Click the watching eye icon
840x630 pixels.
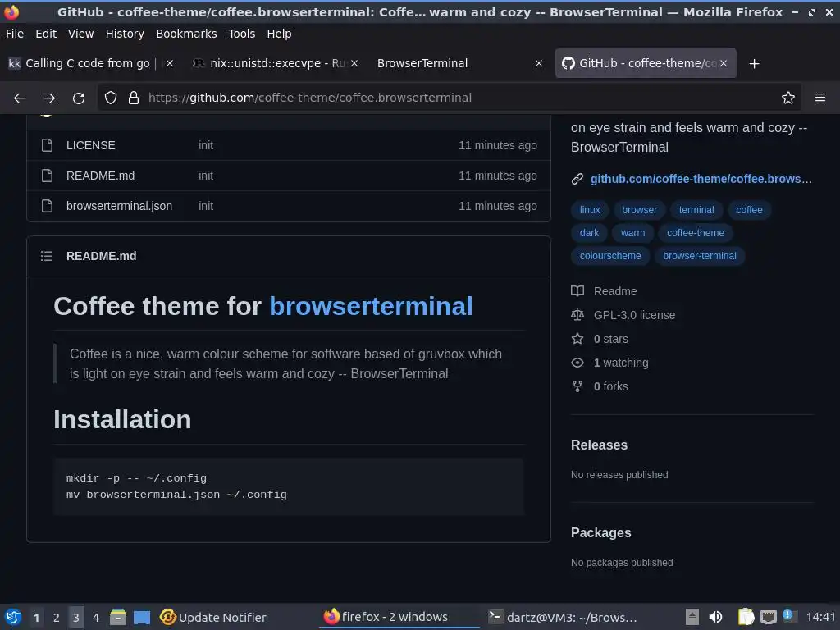[577, 363]
